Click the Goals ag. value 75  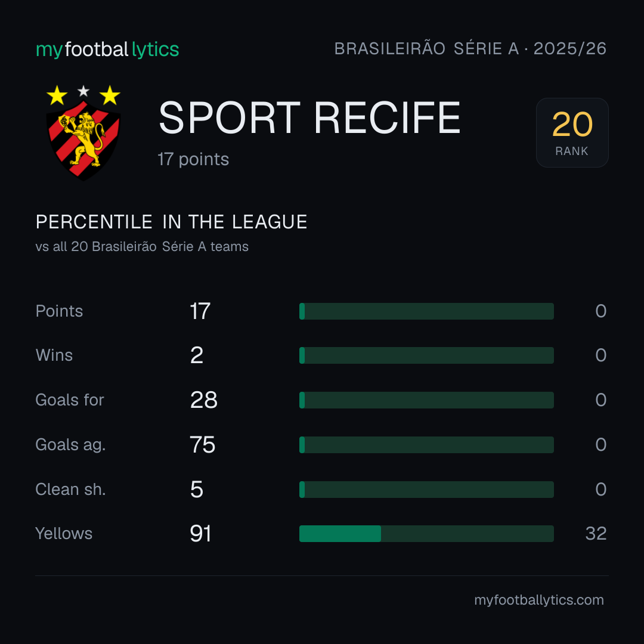[x=203, y=445]
